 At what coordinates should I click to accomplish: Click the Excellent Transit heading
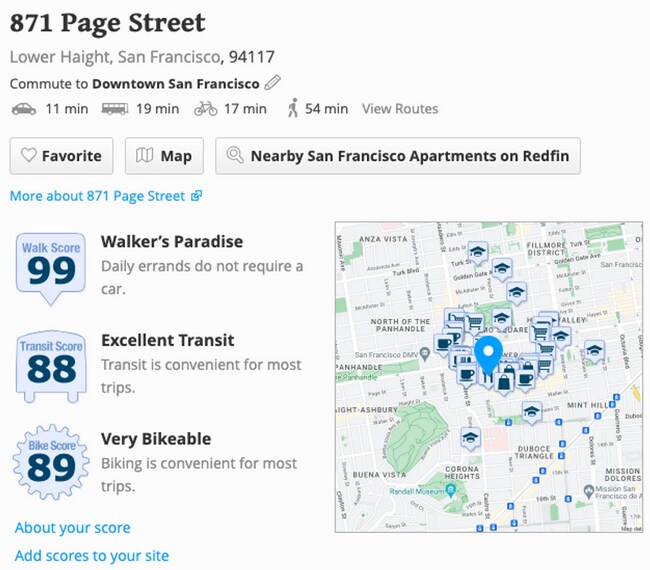click(167, 340)
